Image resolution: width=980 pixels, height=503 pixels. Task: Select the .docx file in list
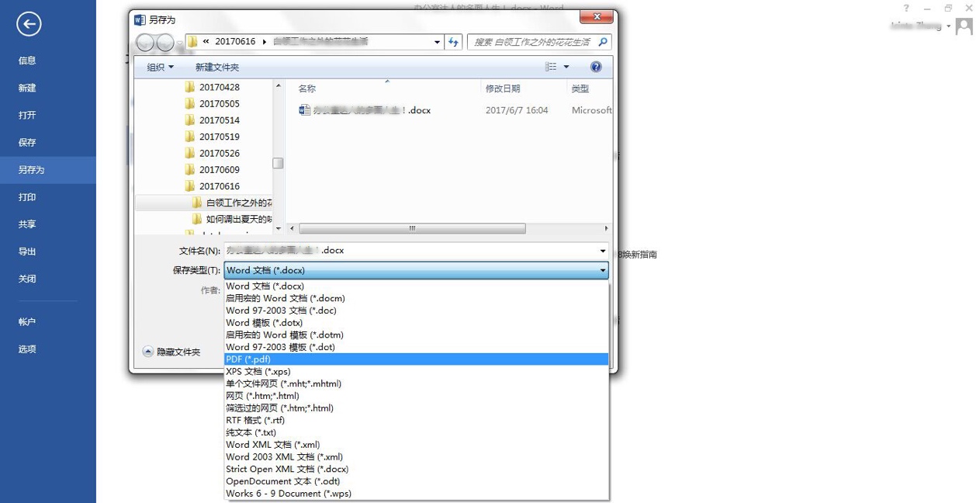[365, 110]
